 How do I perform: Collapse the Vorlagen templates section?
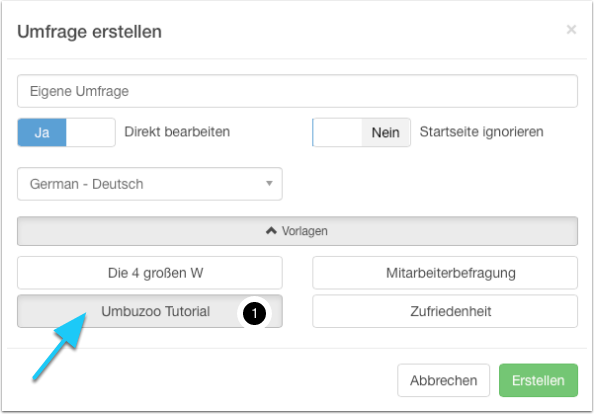pyautogui.click(x=297, y=231)
